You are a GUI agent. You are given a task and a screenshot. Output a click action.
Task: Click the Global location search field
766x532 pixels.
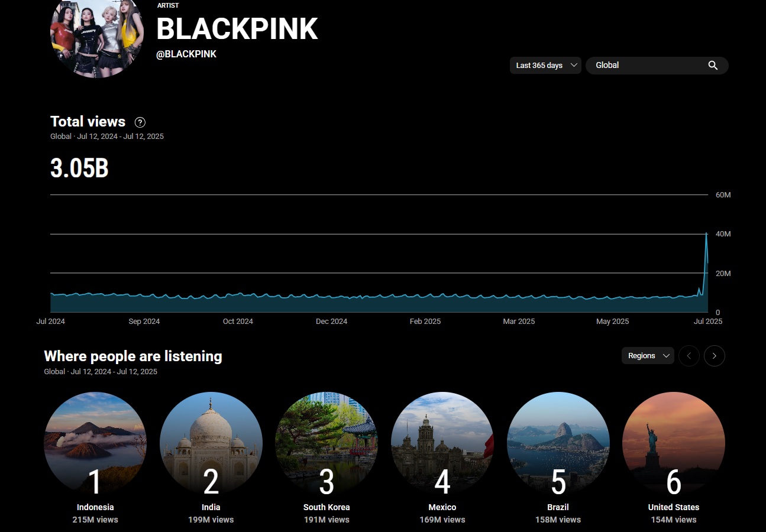point(657,66)
